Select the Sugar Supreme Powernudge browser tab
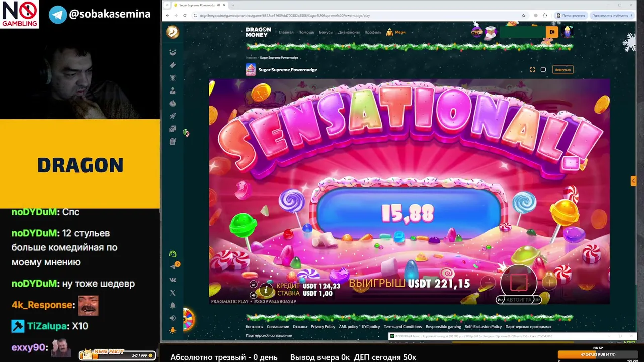Image resolution: width=644 pixels, height=362 pixels. [x=199, y=5]
